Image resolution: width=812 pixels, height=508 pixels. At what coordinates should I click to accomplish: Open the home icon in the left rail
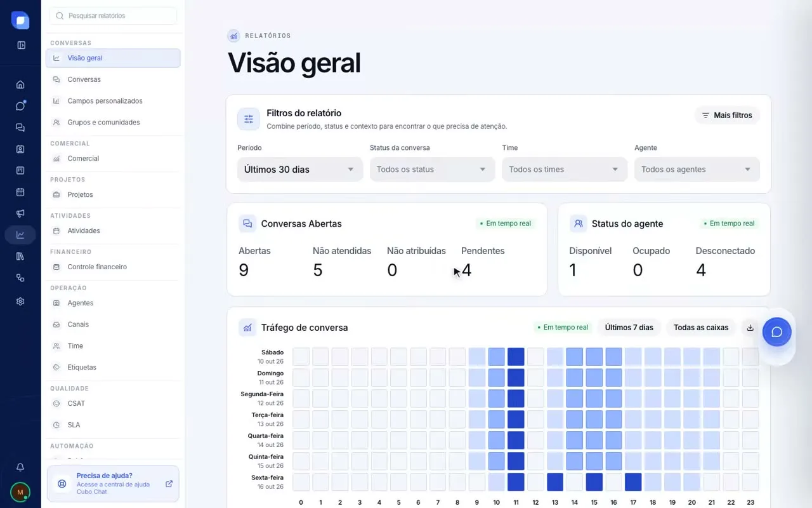[x=20, y=84]
